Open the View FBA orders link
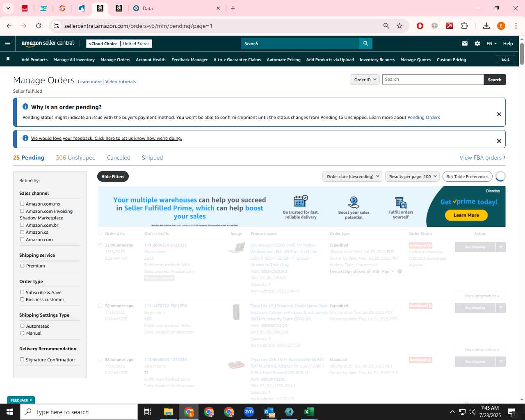Viewport: 525px width, 420px height. pos(482,157)
